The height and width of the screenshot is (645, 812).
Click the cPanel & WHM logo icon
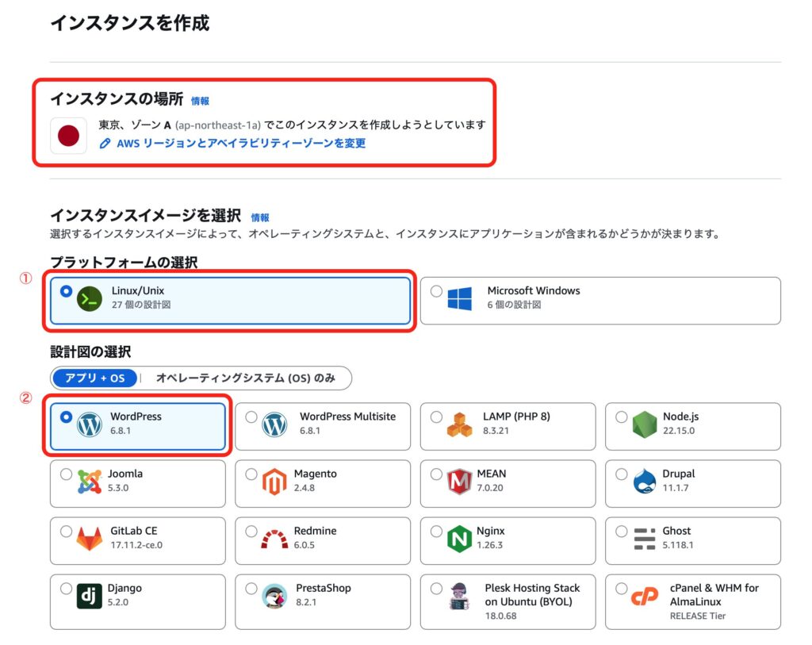click(x=645, y=597)
